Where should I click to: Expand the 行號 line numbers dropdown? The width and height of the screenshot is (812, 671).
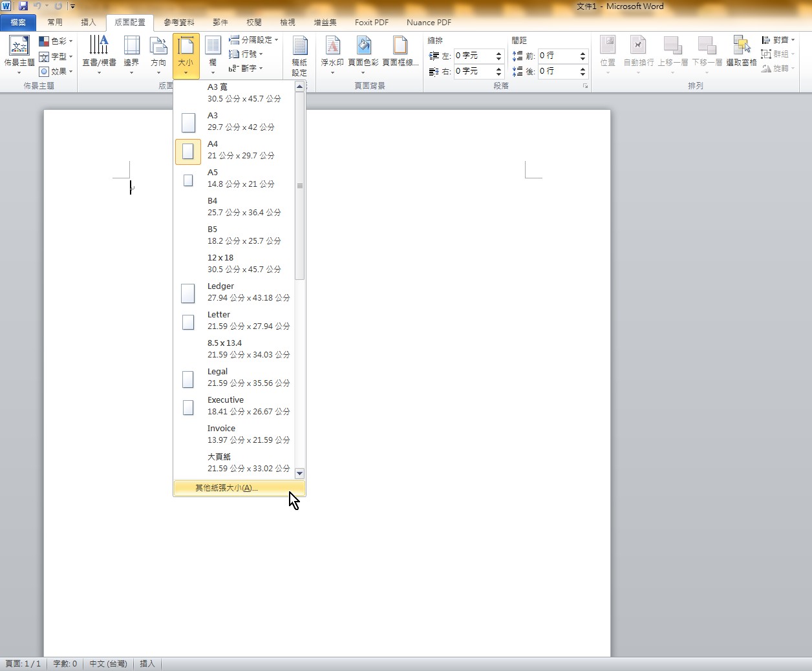point(246,54)
